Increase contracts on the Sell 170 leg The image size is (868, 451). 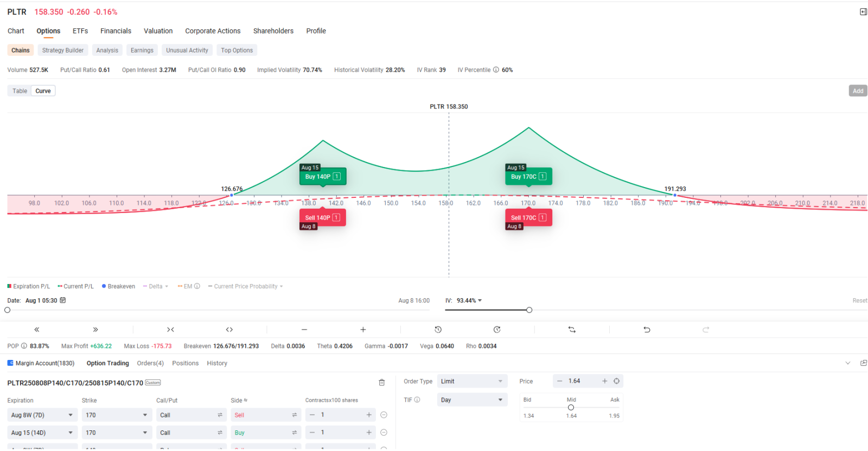[369, 415]
